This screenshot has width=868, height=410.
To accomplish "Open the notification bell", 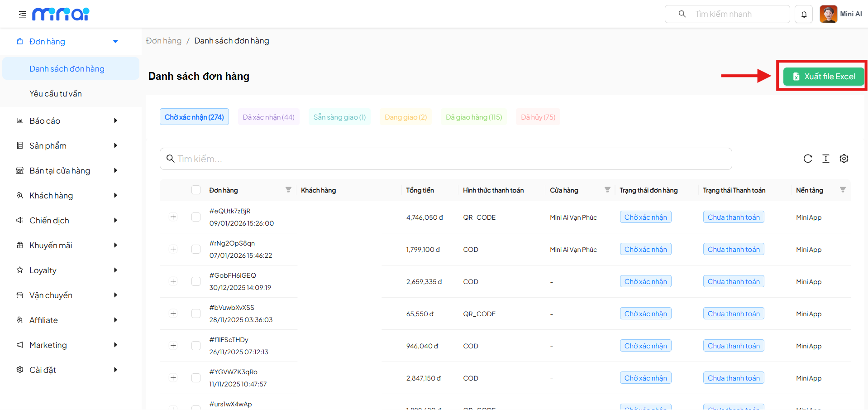I will [x=804, y=14].
